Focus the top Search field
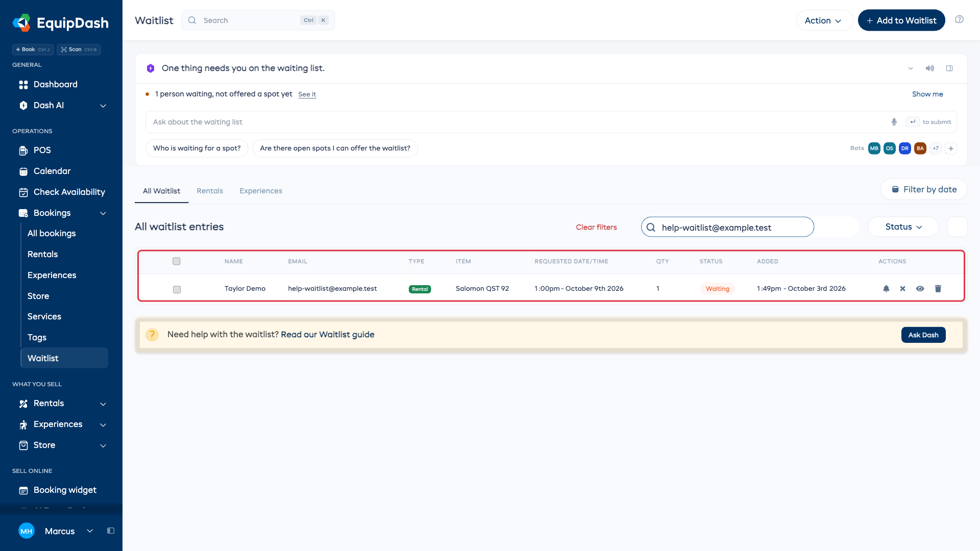The image size is (980, 551). point(258,20)
